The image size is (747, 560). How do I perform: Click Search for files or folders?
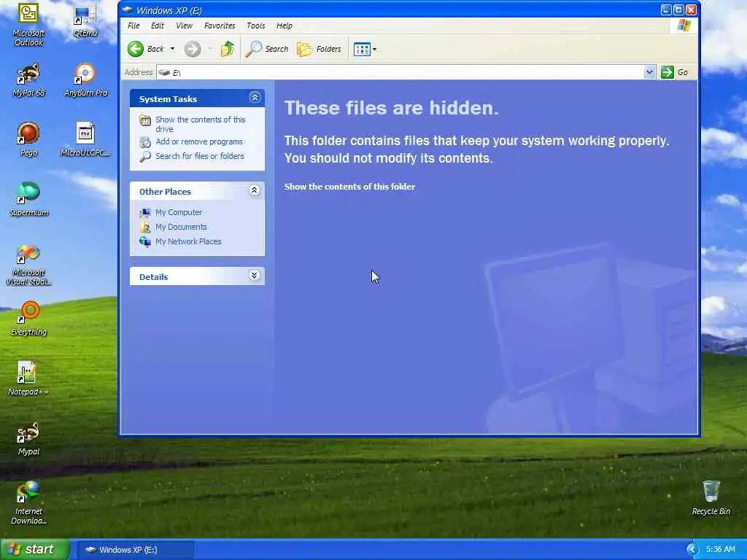(199, 156)
